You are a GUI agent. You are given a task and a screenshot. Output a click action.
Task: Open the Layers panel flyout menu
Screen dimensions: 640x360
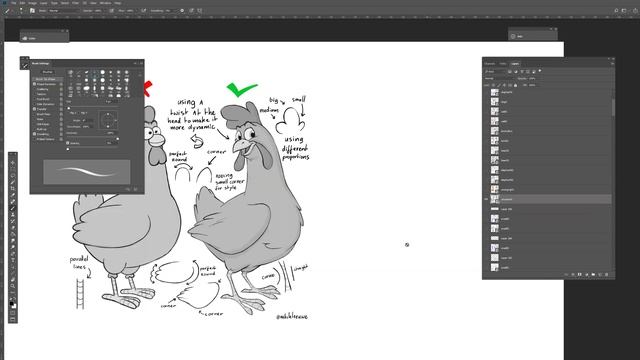coord(612,64)
